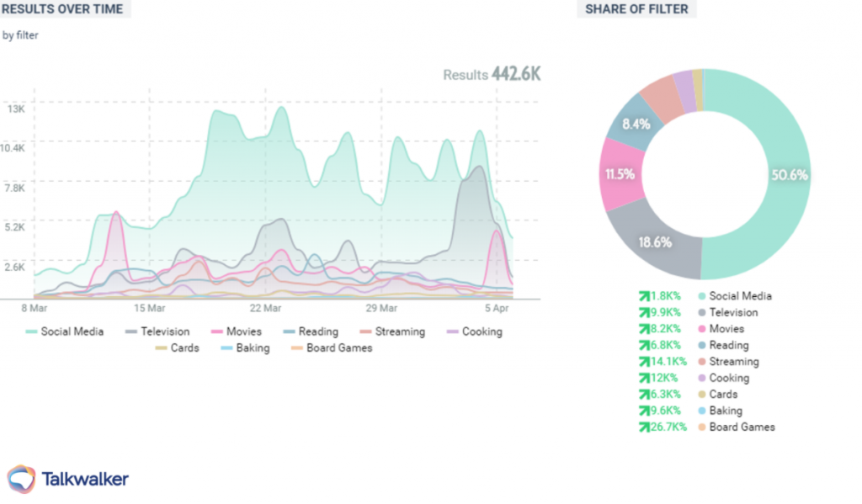The height and width of the screenshot is (504, 862).
Task: Click green trend arrow beside Board Games
Action: click(644, 427)
